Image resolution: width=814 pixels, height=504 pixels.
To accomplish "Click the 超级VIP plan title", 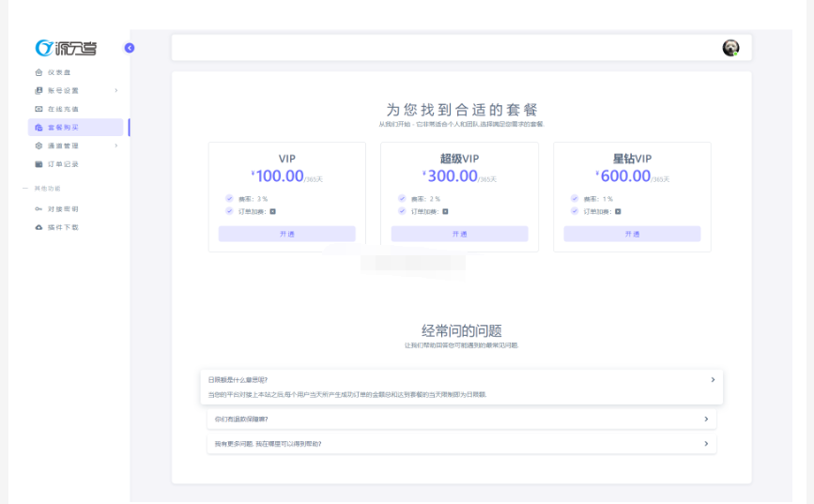I will [x=459, y=159].
